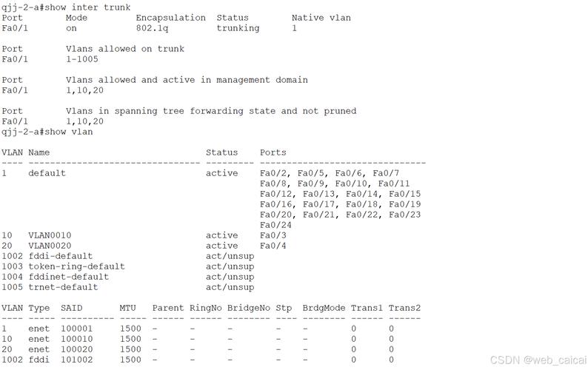The width and height of the screenshot is (588, 370).
Task: Select the Encapsulation column header
Action: tap(170, 18)
